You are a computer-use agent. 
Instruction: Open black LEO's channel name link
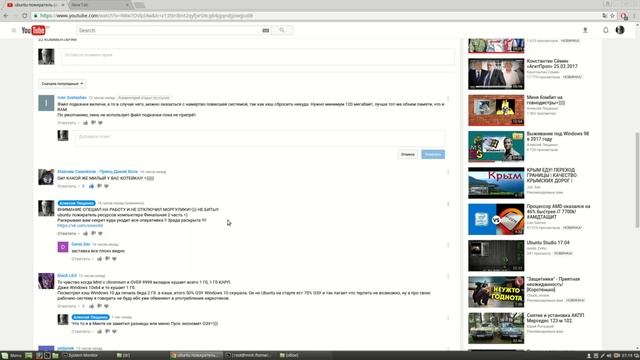[x=67, y=276]
